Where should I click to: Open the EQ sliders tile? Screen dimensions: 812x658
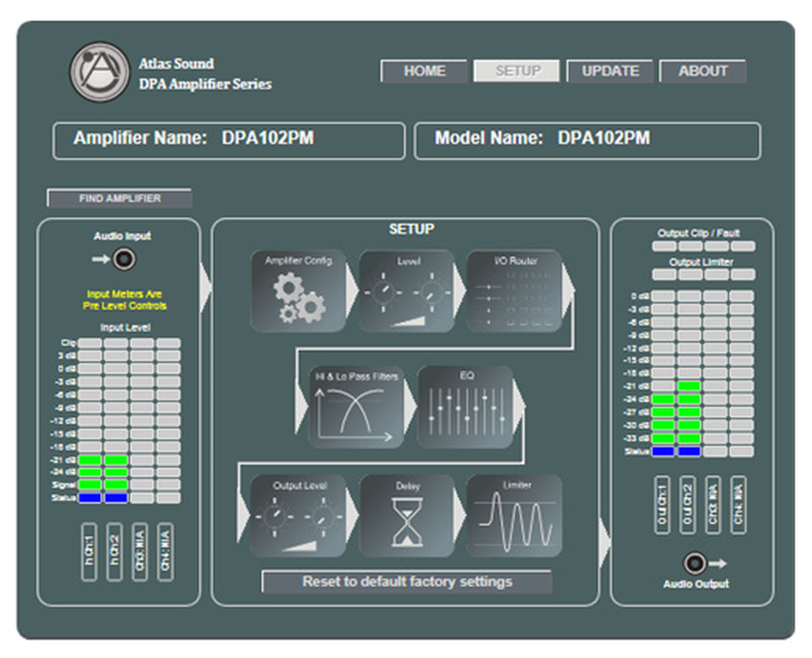pos(464,406)
